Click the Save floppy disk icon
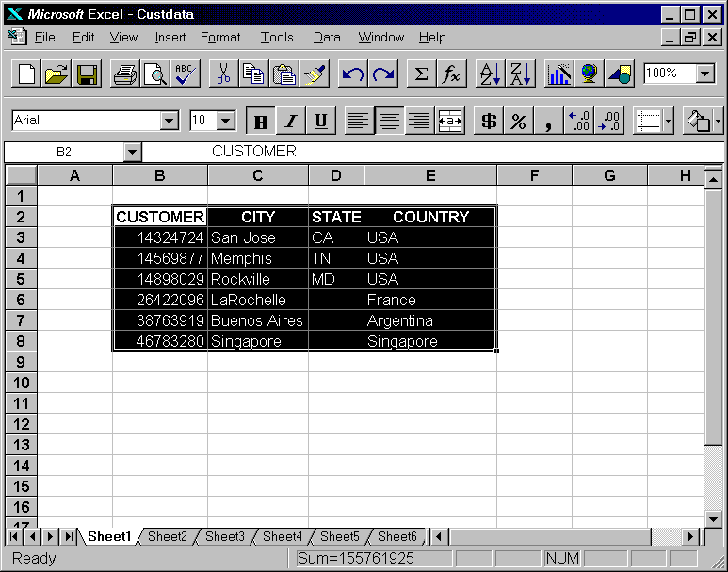This screenshot has width=728, height=572. tap(88, 74)
